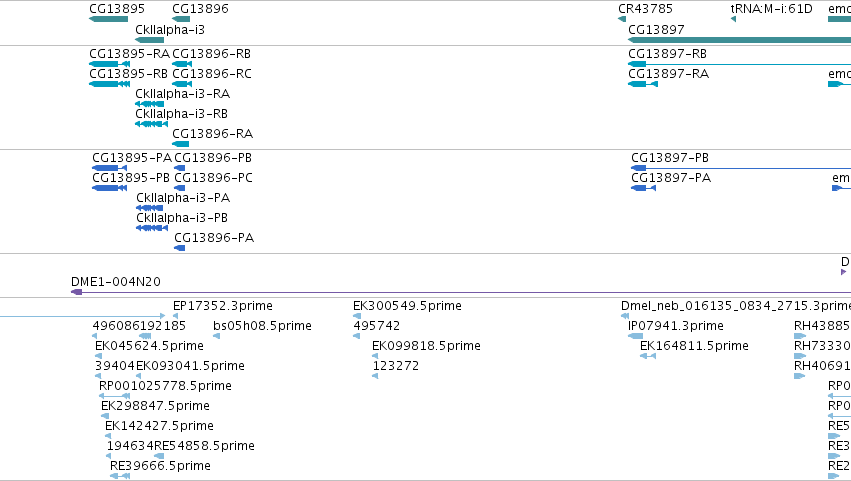The width and height of the screenshot is (851, 481).
Task: Select EST RP001025778.5prime
Action: 165,387
